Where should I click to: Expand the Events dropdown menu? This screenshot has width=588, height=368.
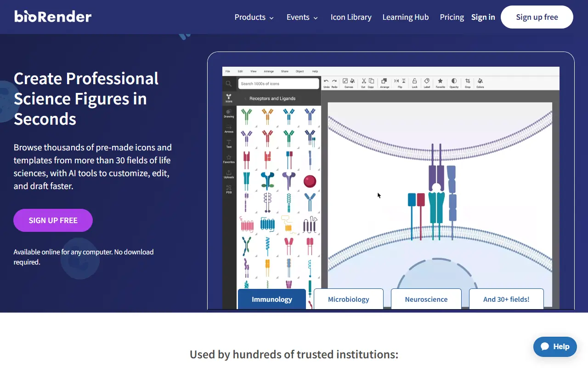coord(302,17)
